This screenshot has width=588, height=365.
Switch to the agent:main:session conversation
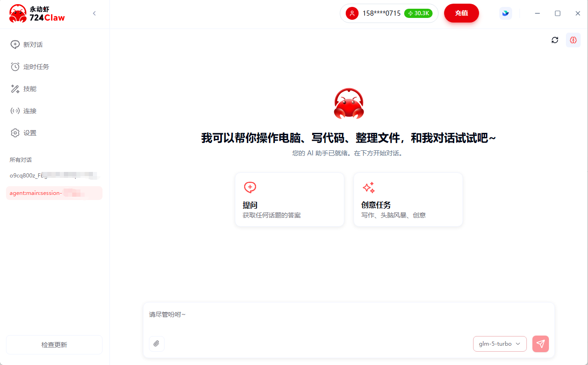pyautogui.click(x=54, y=193)
